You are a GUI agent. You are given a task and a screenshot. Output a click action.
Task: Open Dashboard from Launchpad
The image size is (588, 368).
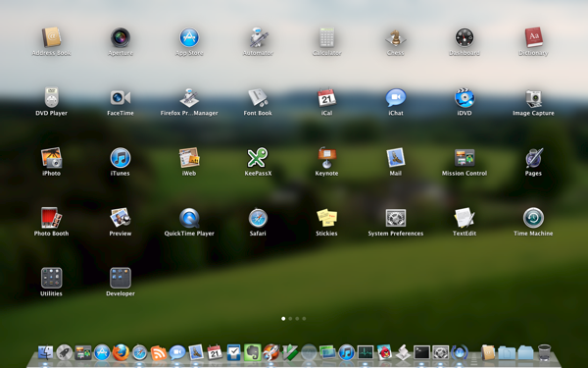pos(465,37)
